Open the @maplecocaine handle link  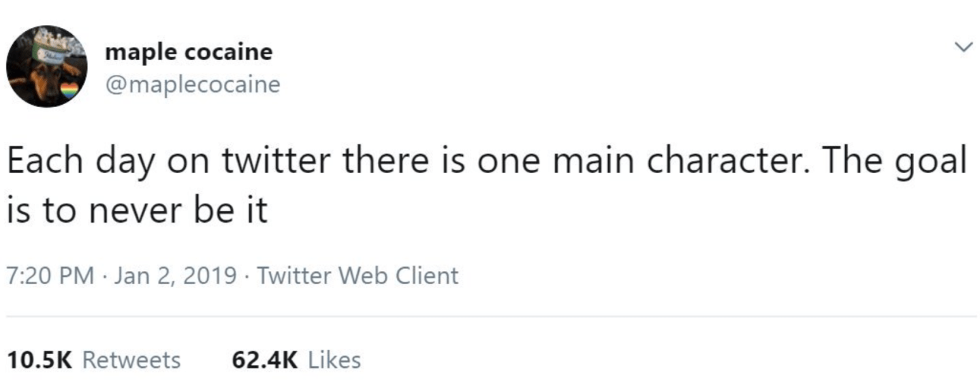tap(192, 84)
